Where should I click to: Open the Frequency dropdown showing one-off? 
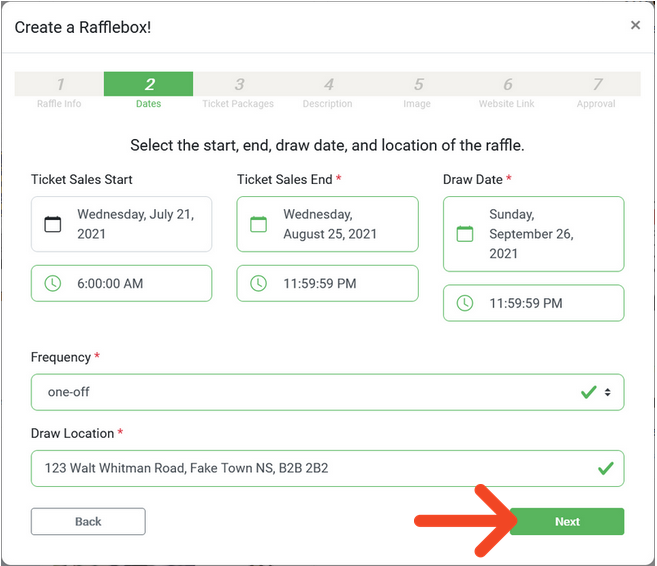coord(328,392)
